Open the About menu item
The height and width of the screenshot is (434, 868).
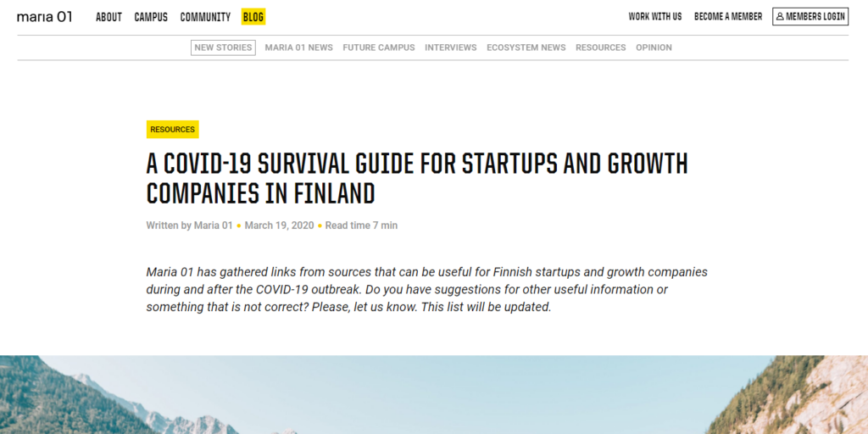(x=108, y=17)
